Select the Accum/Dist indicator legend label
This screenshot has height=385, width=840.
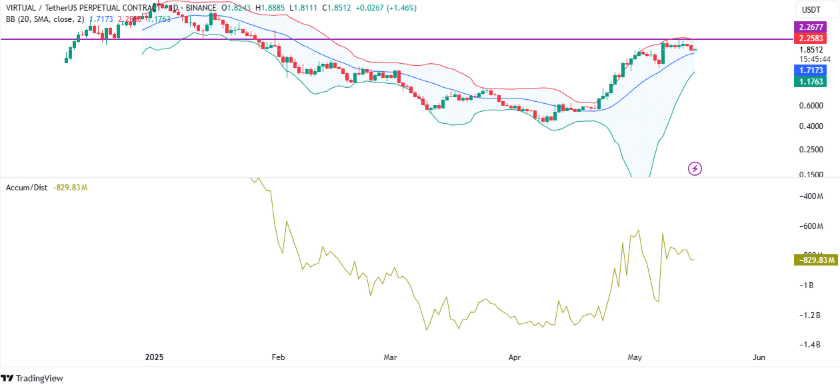point(27,187)
